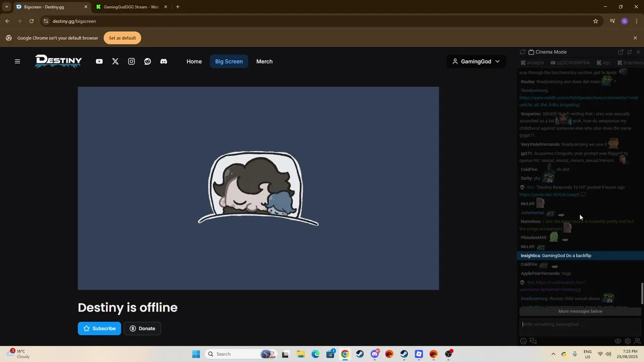Open Chrome media control icon

pyautogui.click(x=612, y=21)
